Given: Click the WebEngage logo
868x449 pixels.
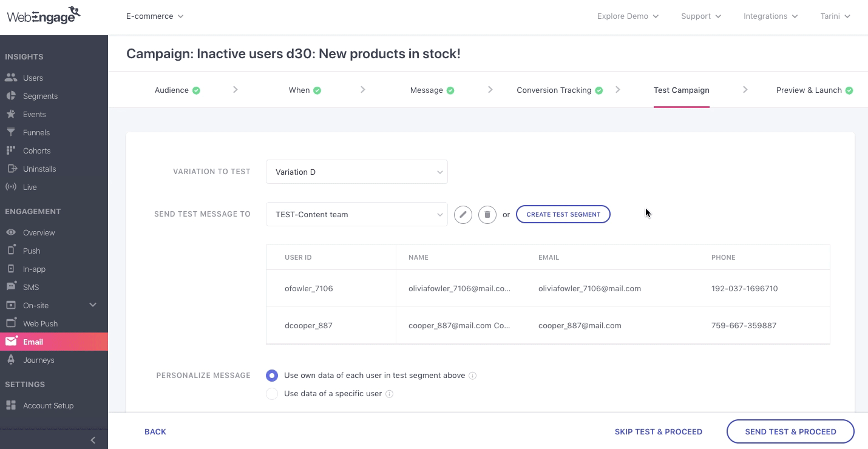Looking at the screenshot, I should coord(44,15).
